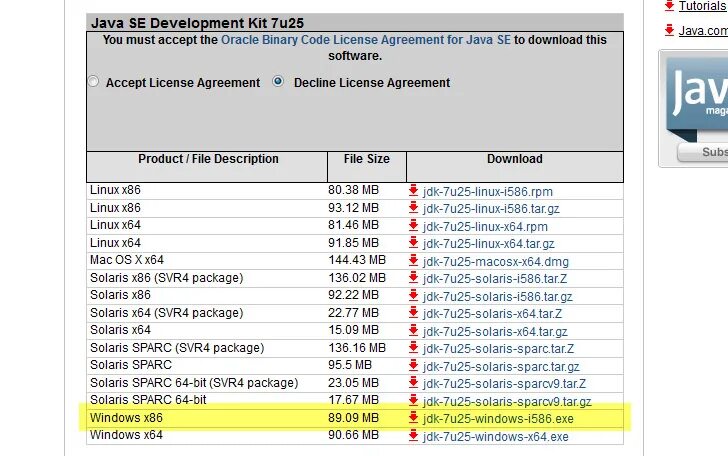Select the Decline License Agreement radio button
The image size is (728, 456).
click(278, 81)
